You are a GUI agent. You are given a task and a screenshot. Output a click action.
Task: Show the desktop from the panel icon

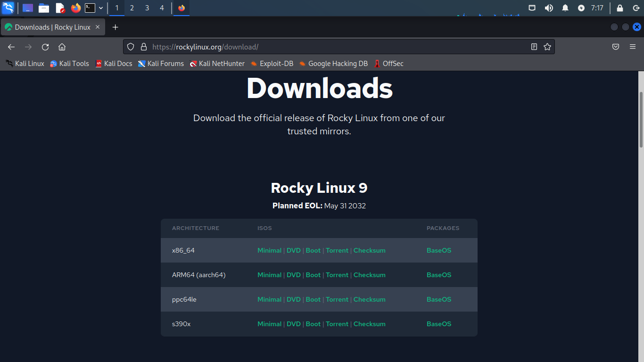tap(28, 8)
